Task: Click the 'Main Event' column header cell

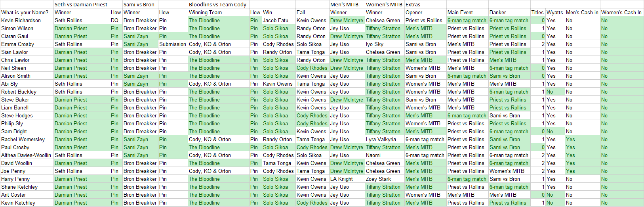Action: click(x=460, y=12)
